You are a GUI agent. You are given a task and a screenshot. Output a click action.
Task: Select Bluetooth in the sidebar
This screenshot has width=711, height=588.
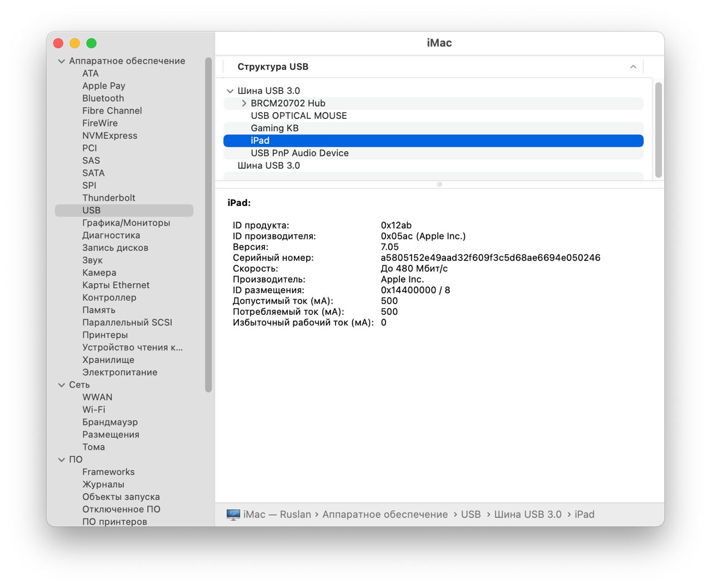(x=103, y=98)
